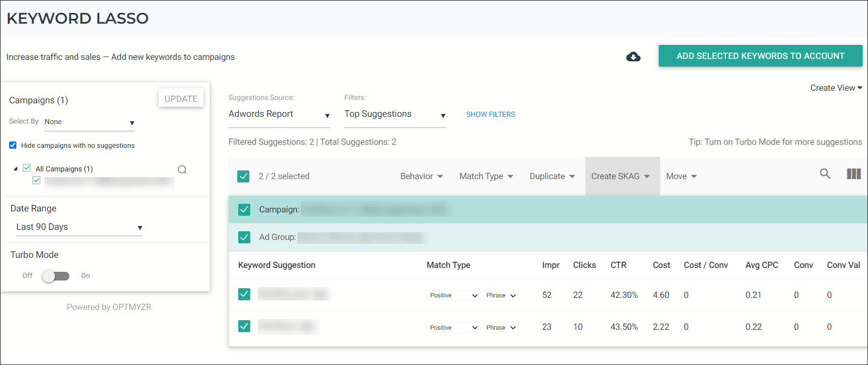Click the 42.30% CTR value

pos(624,295)
